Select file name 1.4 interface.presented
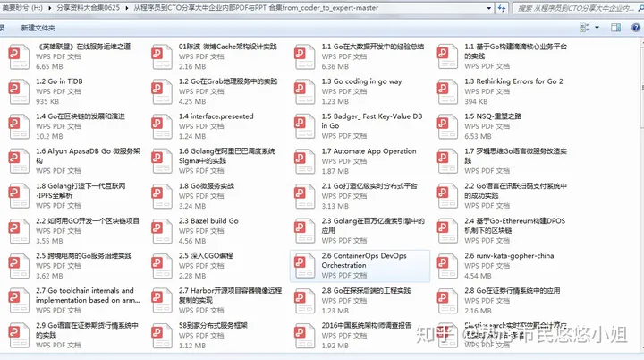The width and height of the screenshot is (644, 360). [x=216, y=116]
